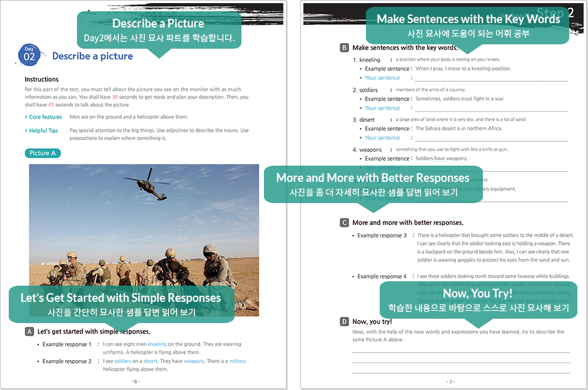588x390 pixels.
Task: Click page number 7 at the bottom
Action: point(451,382)
